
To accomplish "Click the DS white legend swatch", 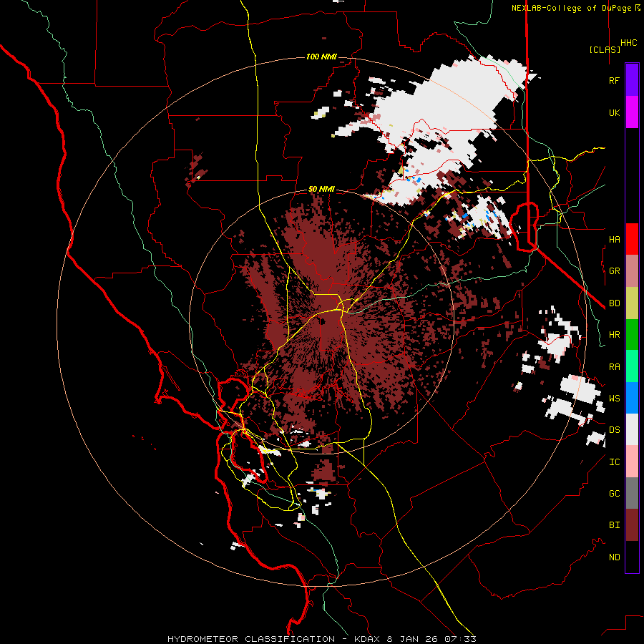I will (x=632, y=429).
